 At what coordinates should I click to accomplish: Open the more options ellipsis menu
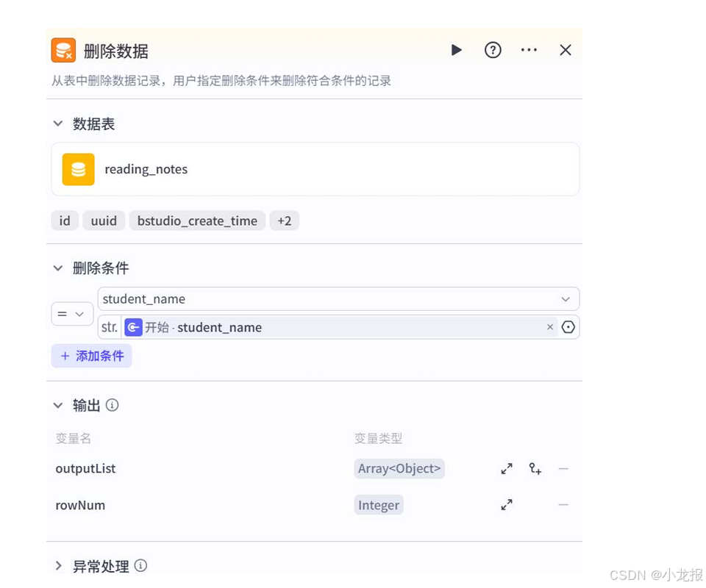click(x=529, y=50)
